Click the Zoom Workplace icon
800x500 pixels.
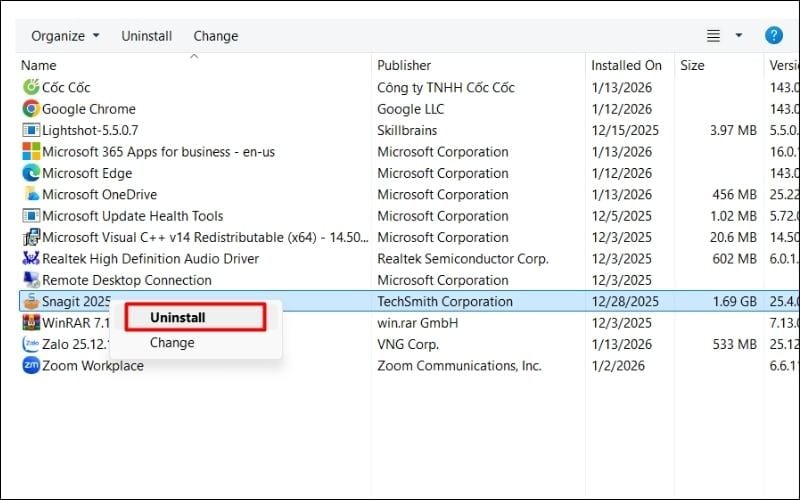tap(31, 365)
